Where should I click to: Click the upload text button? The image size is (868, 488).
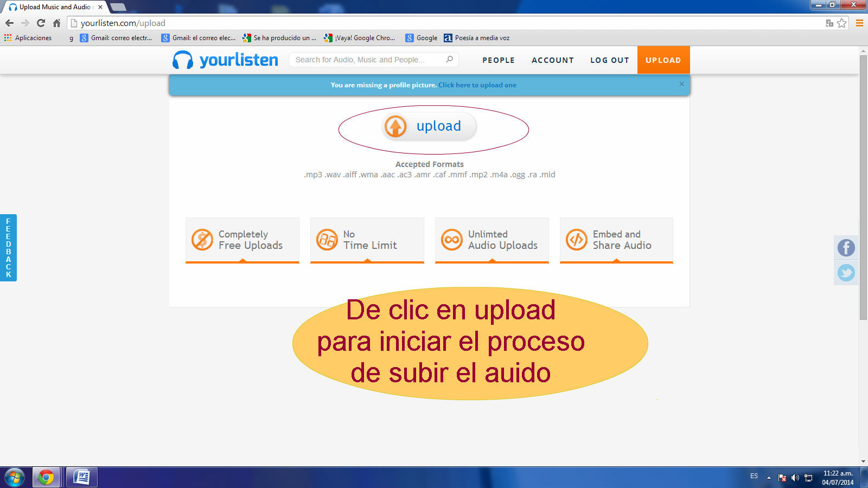click(429, 126)
